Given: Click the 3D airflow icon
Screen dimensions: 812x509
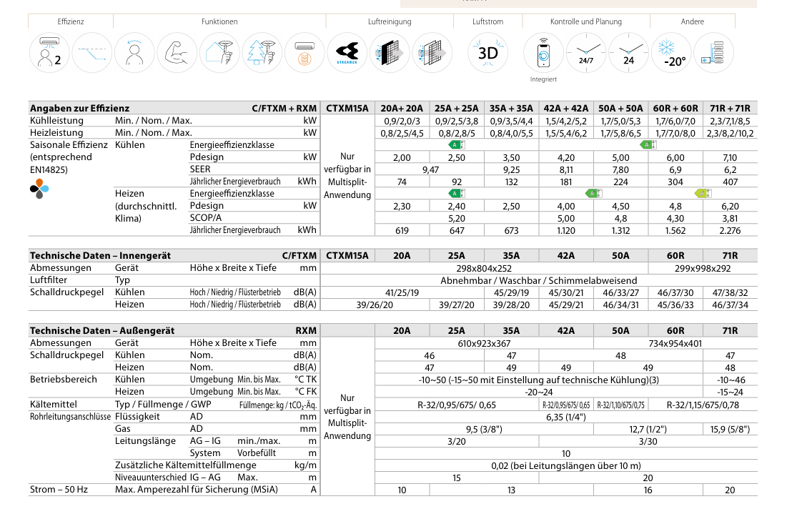Looking at the screenshot, I should [x=487, y=52].
